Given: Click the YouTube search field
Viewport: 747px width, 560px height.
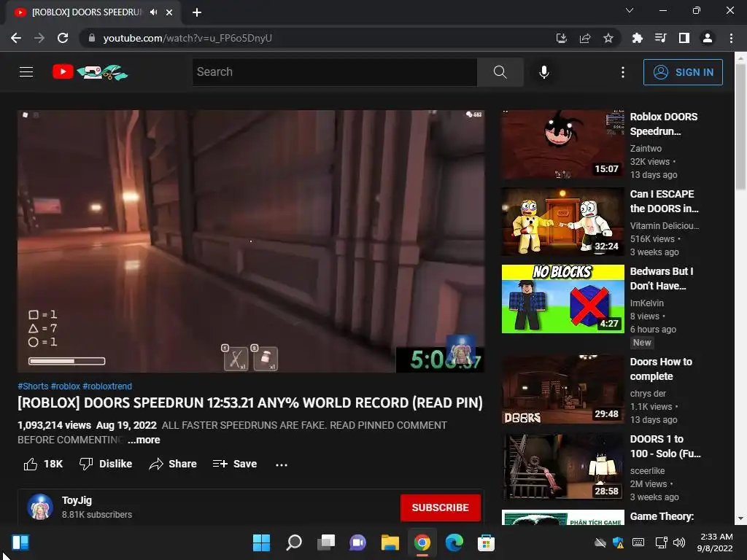Looking at the screenshot, I should pos(334,72).
